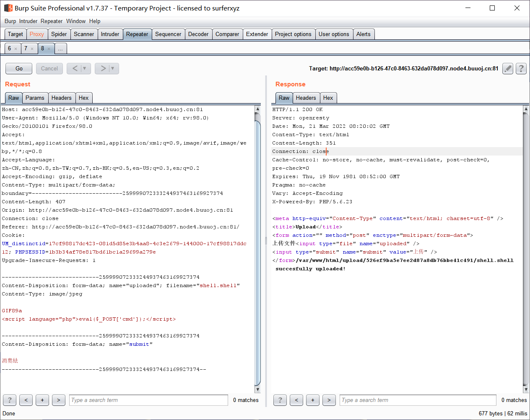Open the User options tab
The image size is (530, 420).
click(x=334, y=34)
